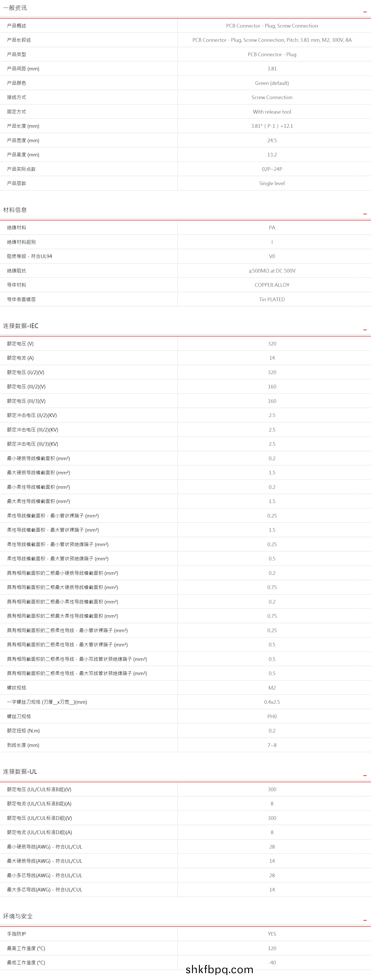The height and width of the screenshot is (980, 371).
Task: Click the 0.4x2.5 screwdriver size value
Action: coord(272,702)
